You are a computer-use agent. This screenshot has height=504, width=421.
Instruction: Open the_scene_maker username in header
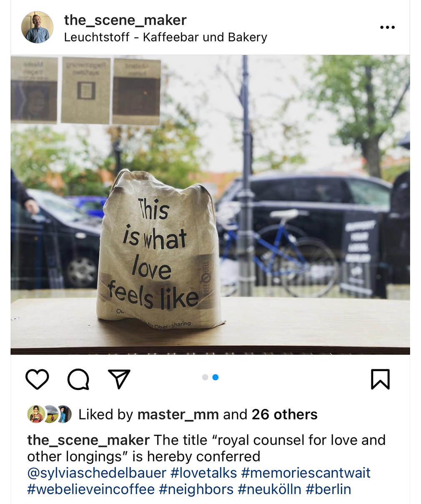(x=125, y=20)
